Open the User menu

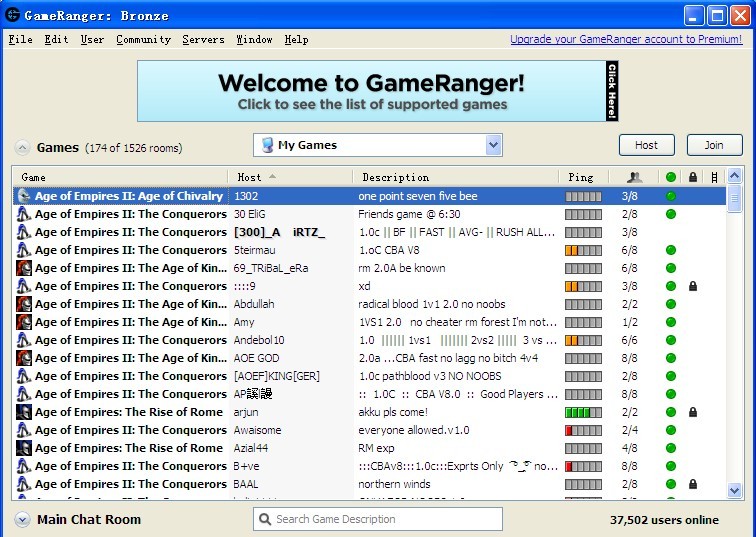coord(92,40)
